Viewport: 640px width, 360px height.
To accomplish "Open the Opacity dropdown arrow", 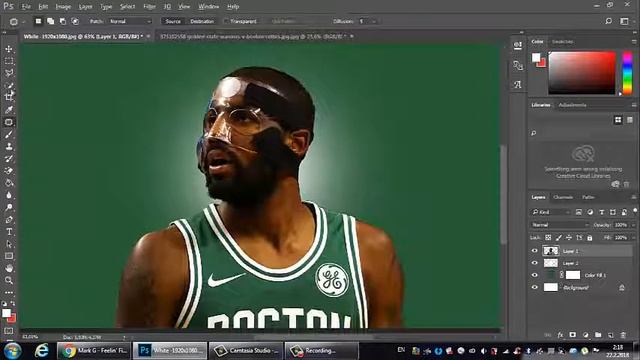I will tap(633, 225).
